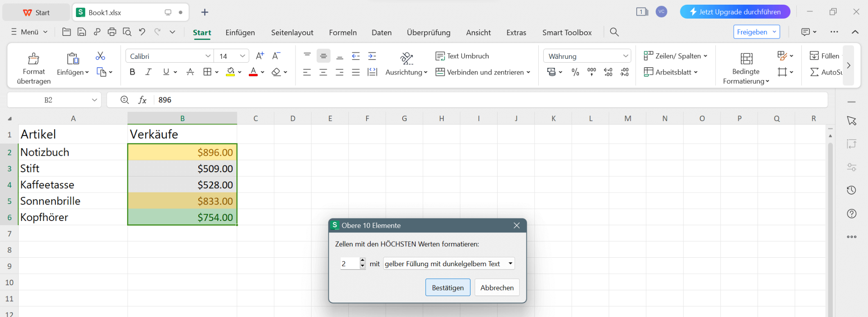This screenshot has height=317, width=868.
Task: Open the Formeln ribbon tab
Action: (x=342, y=33)
